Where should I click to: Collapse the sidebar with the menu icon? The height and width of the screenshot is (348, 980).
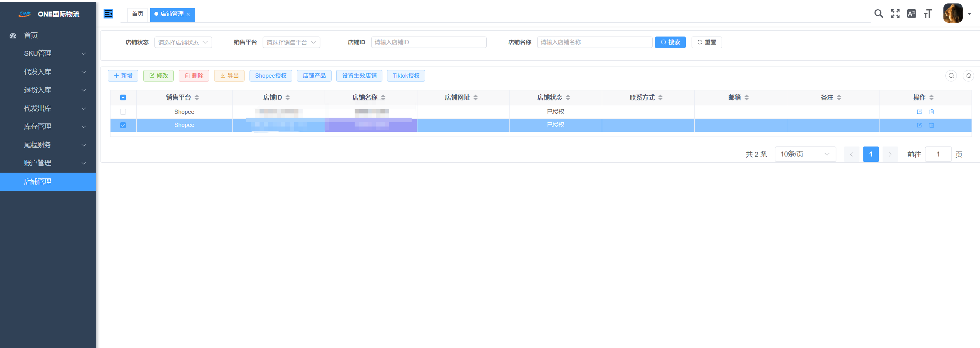point(108,13)
